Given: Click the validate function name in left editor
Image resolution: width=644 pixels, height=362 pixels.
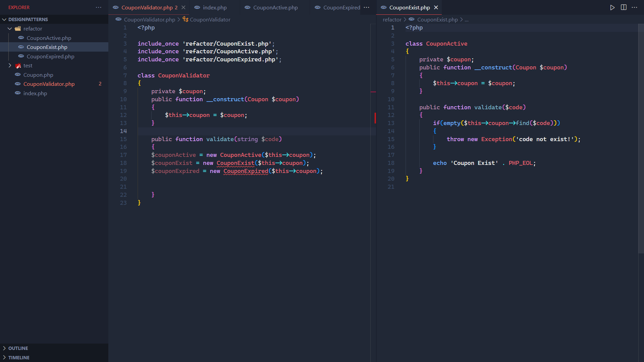Looking at the screenshot, I should coord(220,139).
